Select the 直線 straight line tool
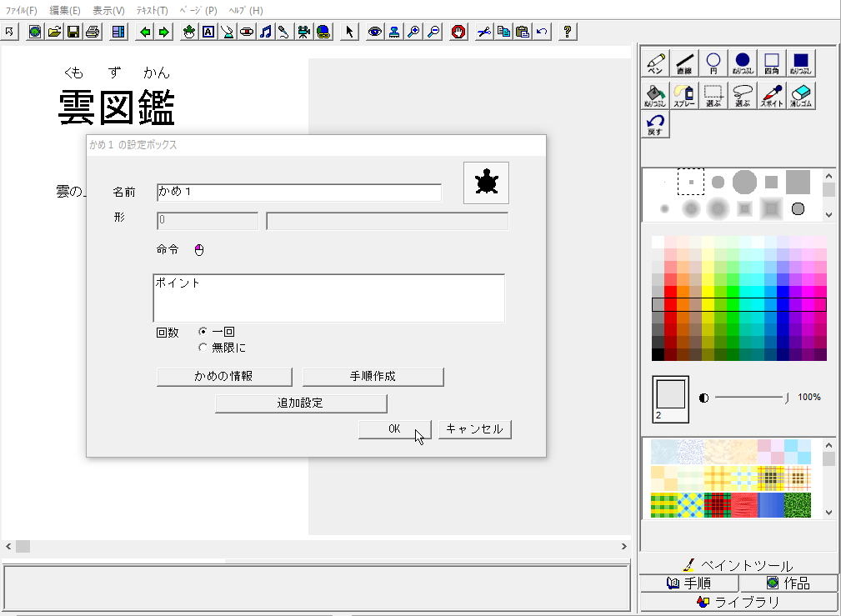841x616 pixels. coord(684,64)
